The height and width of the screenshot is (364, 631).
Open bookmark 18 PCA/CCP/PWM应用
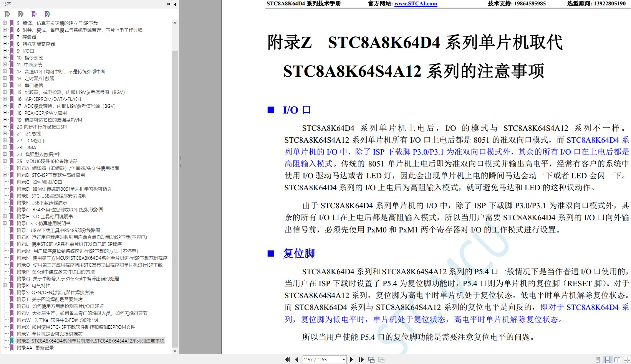(42, 113)
